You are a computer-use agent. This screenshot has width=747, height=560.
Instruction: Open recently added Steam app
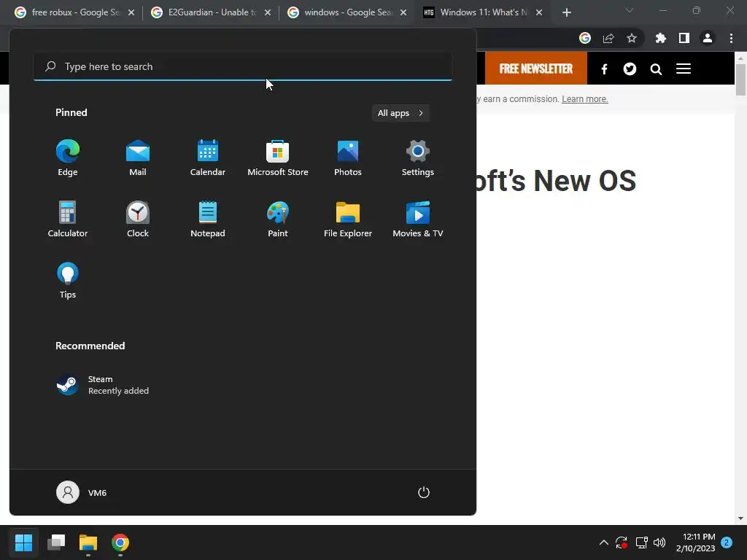point(102,385)
